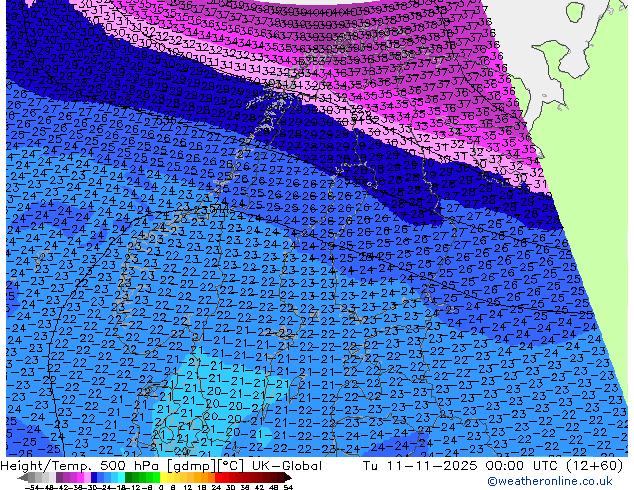Click the dark green -12 legend swatch
This screenshot has width=634, height=490.
pos(129,477)
